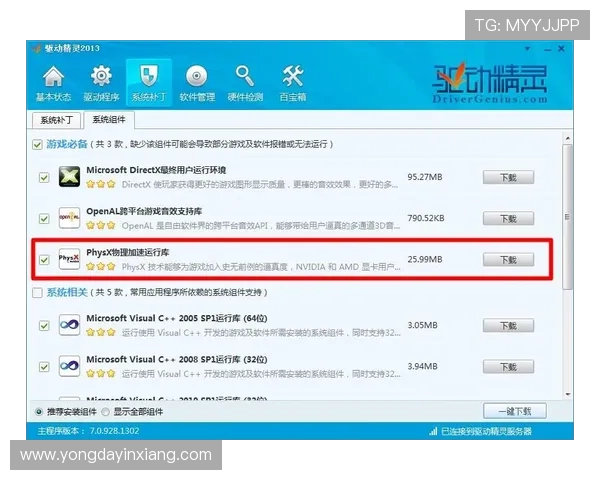The image size is (600, 480).
Task: Click the 系统相关 category heading
Action: pos(67,293)
